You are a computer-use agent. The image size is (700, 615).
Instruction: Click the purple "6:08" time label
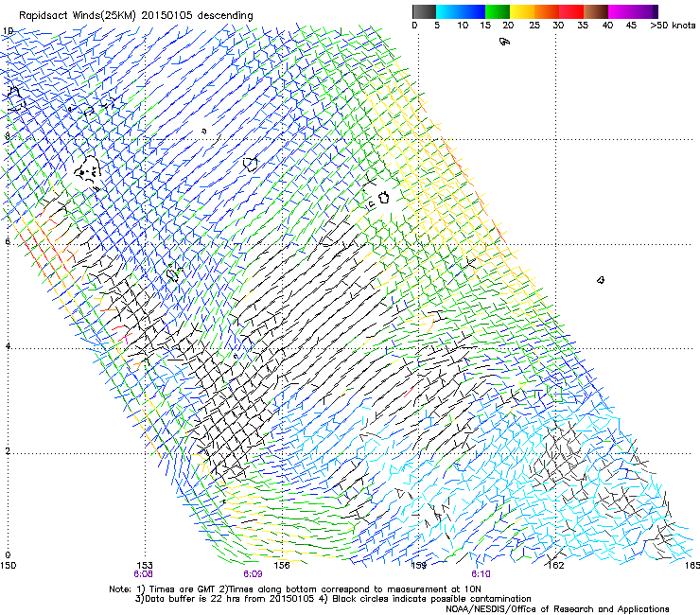point(143,574)
